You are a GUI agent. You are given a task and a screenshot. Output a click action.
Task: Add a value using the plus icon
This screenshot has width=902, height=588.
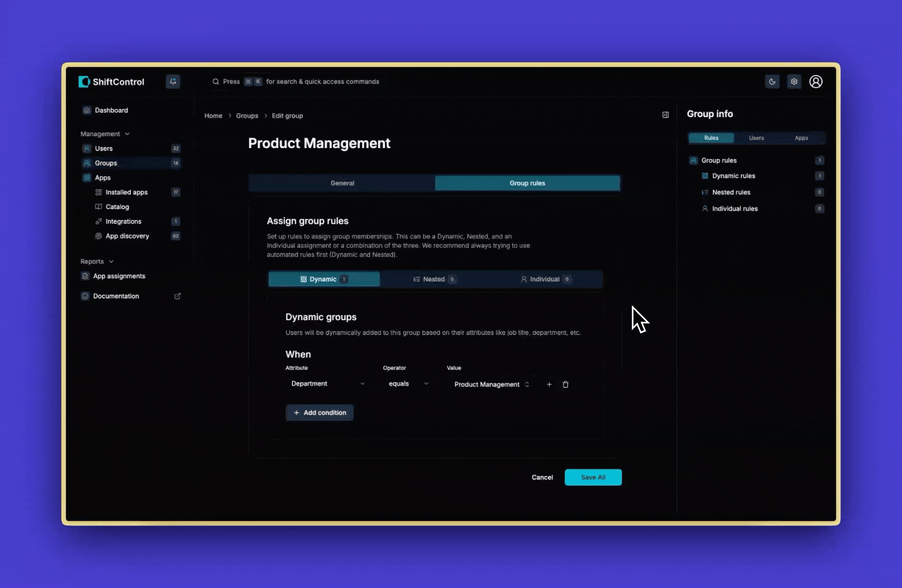point(549,384)
